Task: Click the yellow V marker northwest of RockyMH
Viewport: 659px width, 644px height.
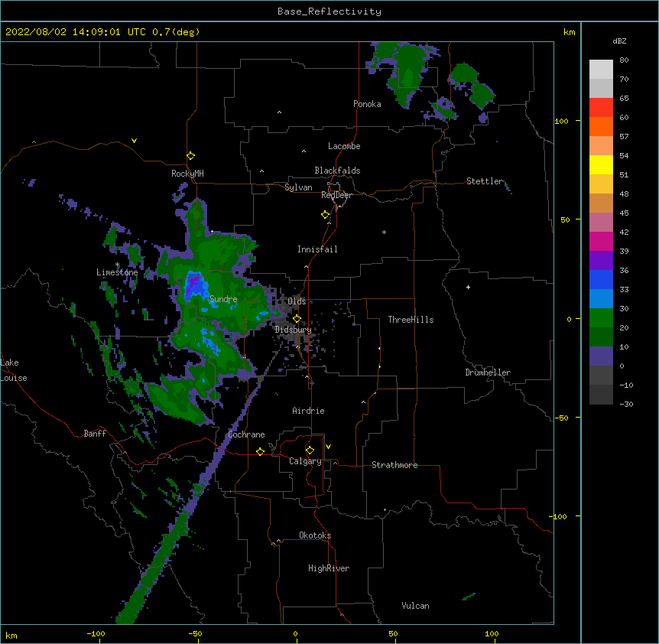Action: (x=134, y=141)
